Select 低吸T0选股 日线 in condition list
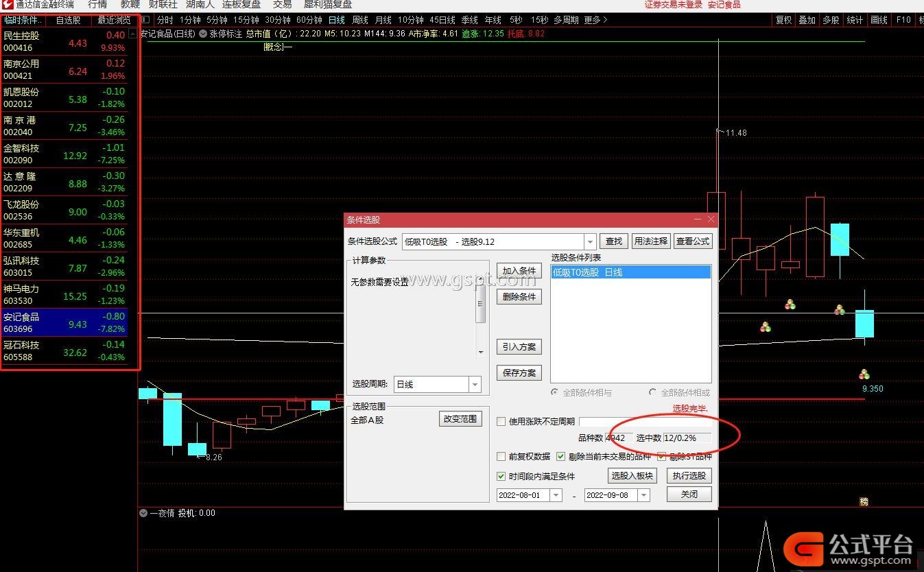The width and height of the screenshot is (924, 572). (x=630, y=272)
